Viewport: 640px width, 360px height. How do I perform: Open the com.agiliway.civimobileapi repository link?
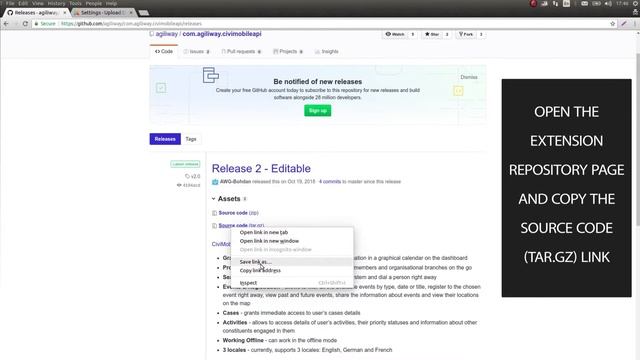222,34
